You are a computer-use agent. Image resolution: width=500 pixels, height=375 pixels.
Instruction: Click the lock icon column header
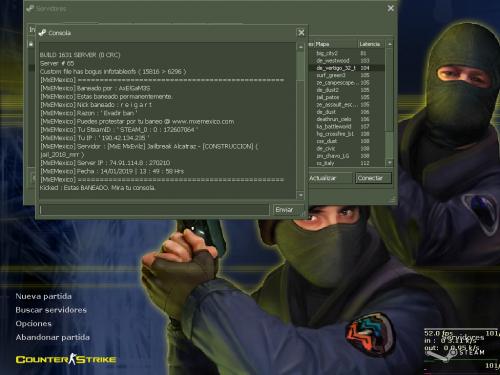coord(31,44)
